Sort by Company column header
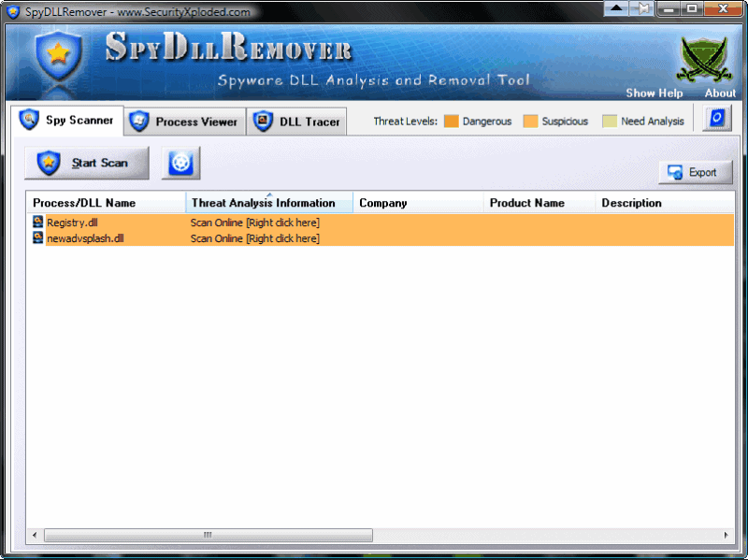 click(x=418, y=203)
